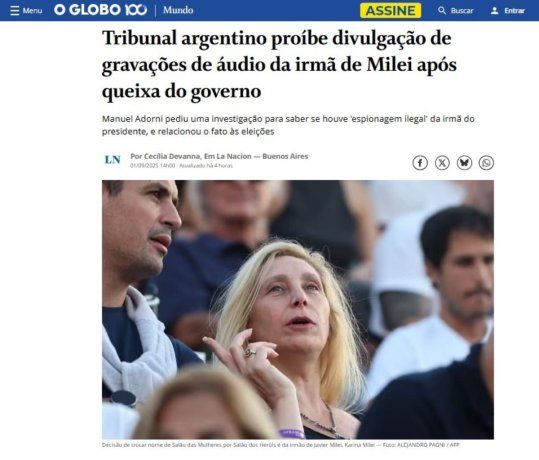Click the Entrar user profile icon
This screenshot has width=539, height=460.
point(494,11)
